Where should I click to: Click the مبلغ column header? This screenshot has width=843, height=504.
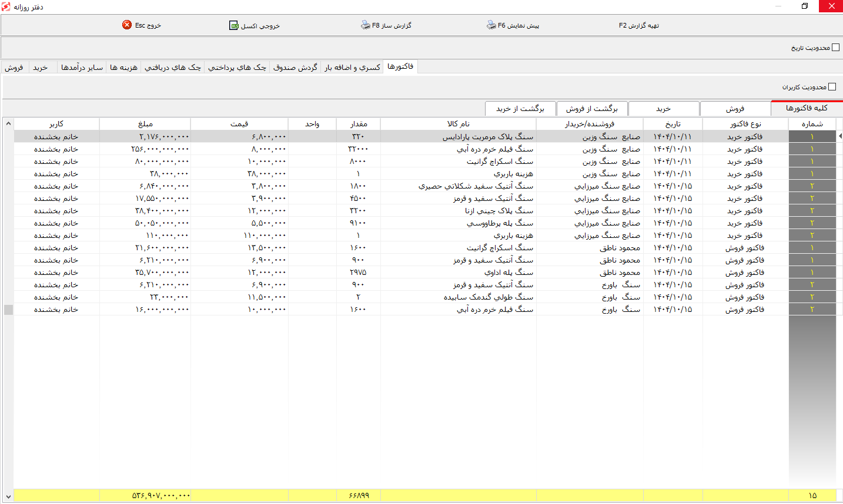tap(145, 124)
